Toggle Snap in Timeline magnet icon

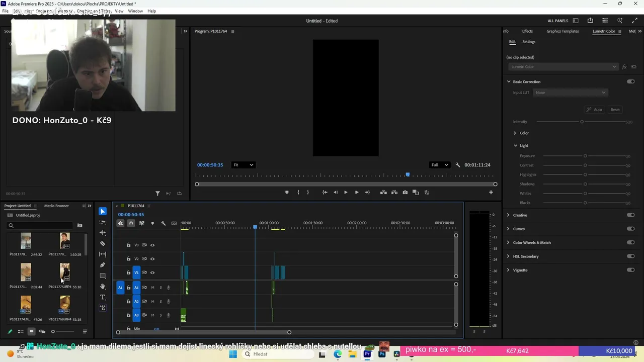point(131,223)
